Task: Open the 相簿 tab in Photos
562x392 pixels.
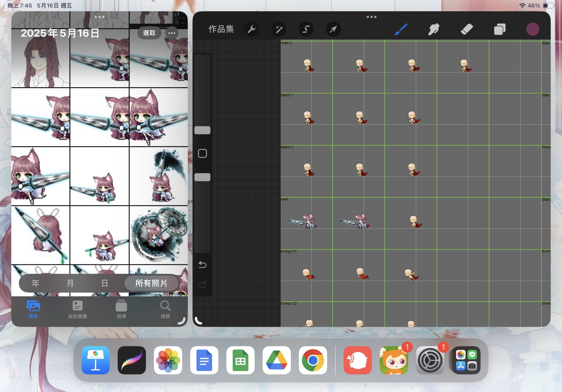Action: 121,310
